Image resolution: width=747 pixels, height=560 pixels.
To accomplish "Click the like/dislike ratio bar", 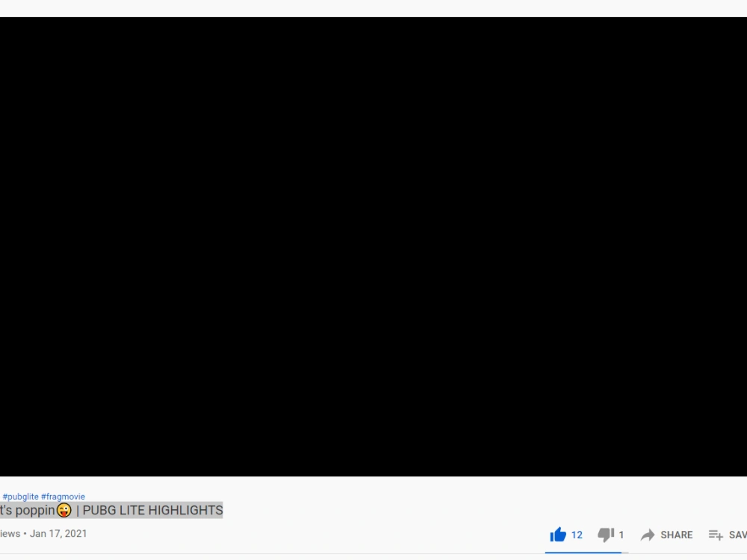I will click(x=586, y=553).
